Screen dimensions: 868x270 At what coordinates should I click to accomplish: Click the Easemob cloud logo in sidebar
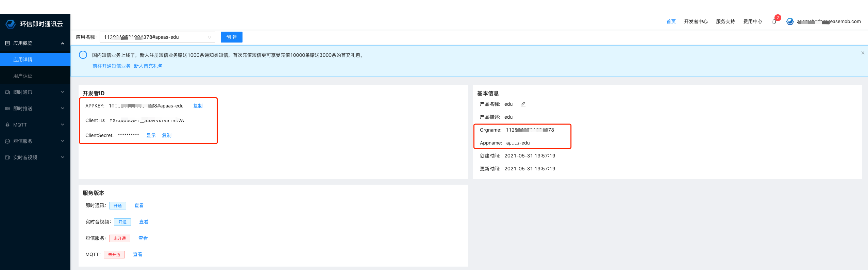coord(11,24)
